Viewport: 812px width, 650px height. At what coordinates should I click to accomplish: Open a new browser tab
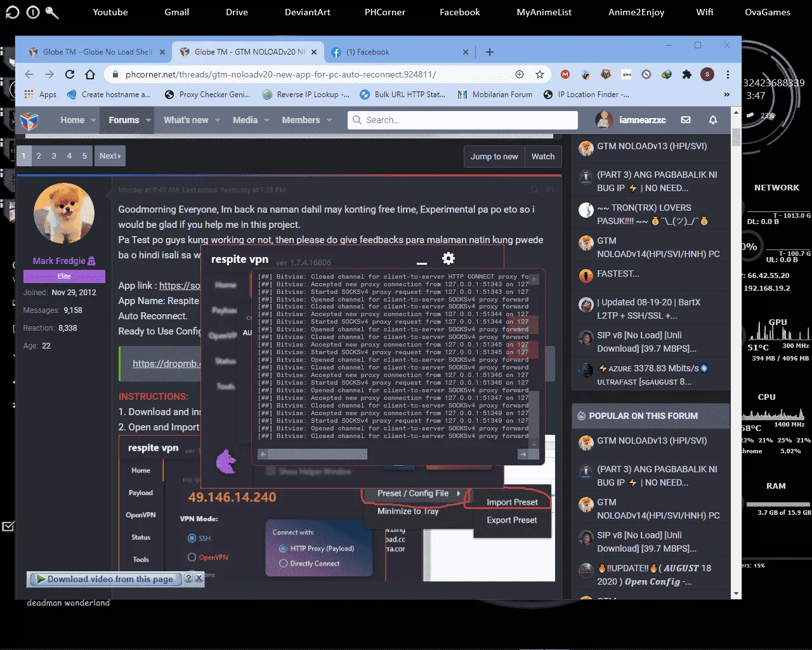pyautogui.click(x=490, y=52)
